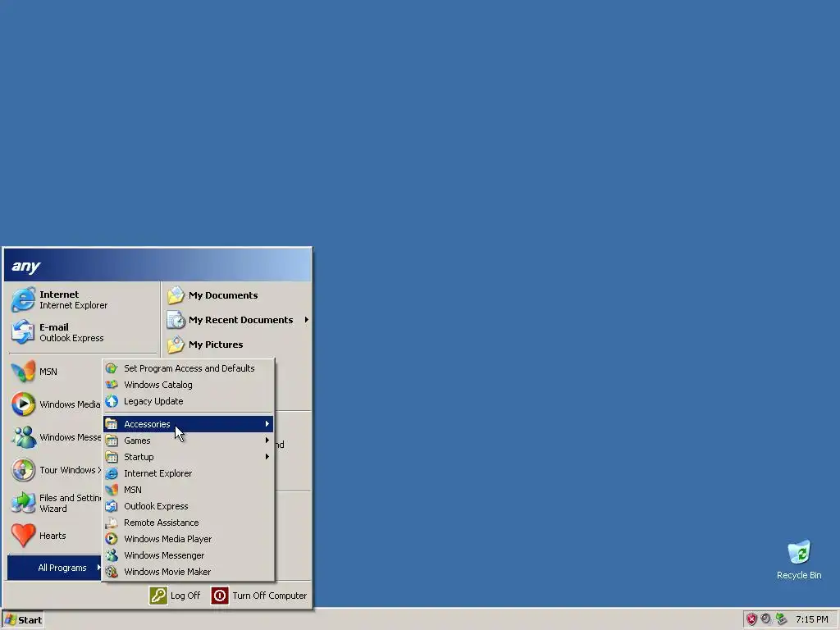Click the All Programs arrow
The image size is (840, 630).
[x=98, y=568]
